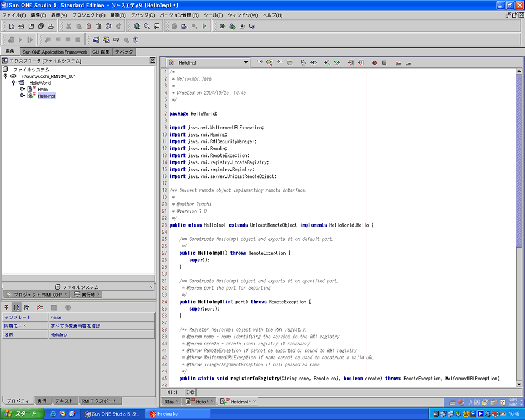The width and height of the screenshot is (525, 420).
Task: Toggle the INS insert mode indicator
Action: pyautogui.click(x=191, y=392)
